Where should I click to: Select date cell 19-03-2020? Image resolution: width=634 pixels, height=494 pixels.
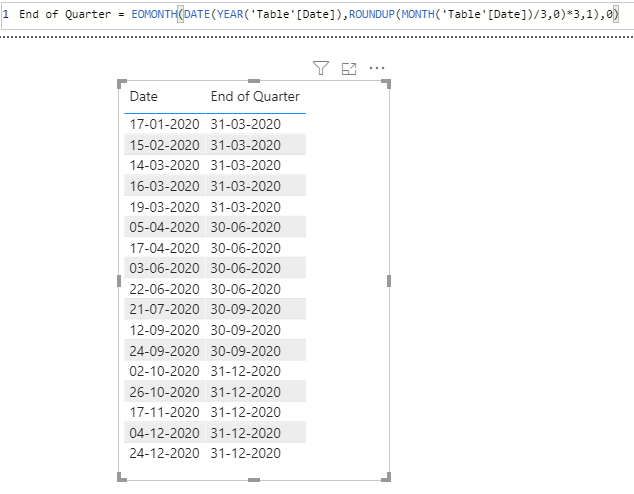tap(164, 207)
